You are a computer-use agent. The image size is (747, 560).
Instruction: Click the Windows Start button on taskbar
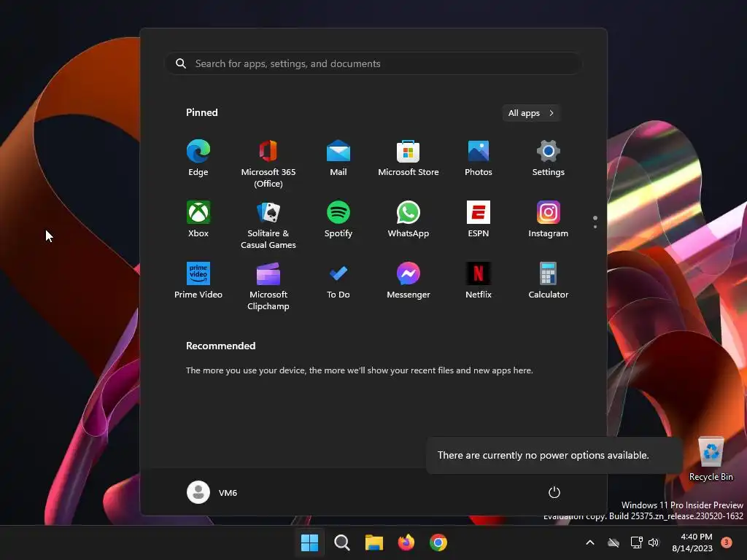(309, 542)
